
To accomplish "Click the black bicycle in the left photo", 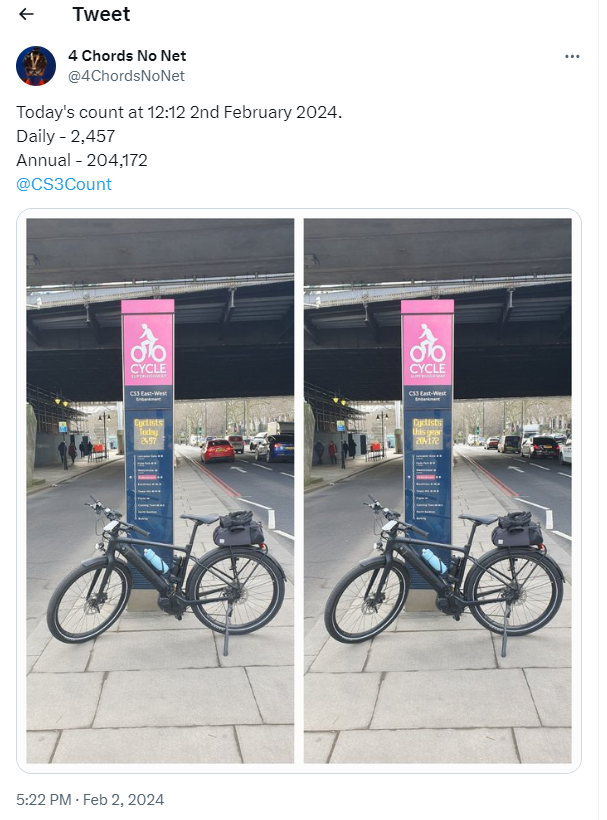I will (x=166, y=573).
